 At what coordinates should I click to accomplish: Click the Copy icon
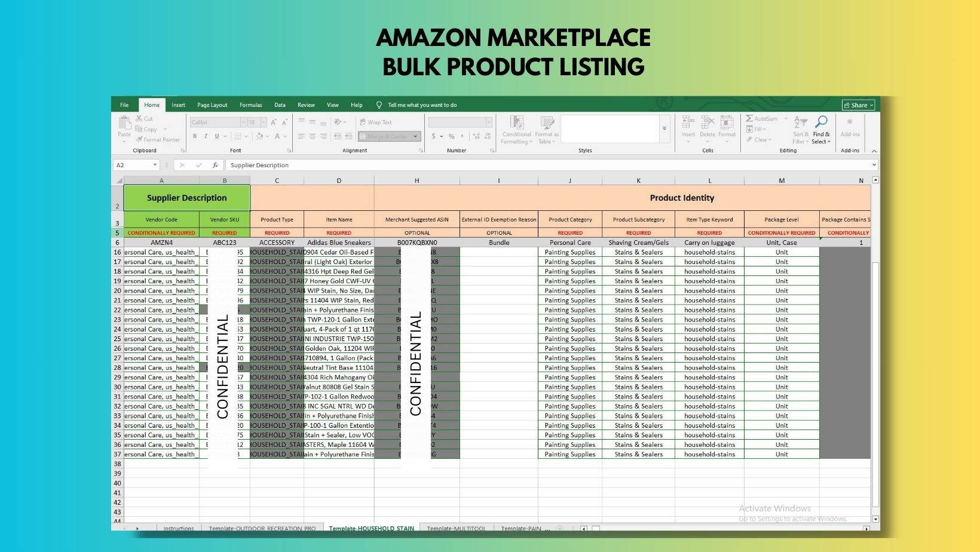click(x=139, y=129)
